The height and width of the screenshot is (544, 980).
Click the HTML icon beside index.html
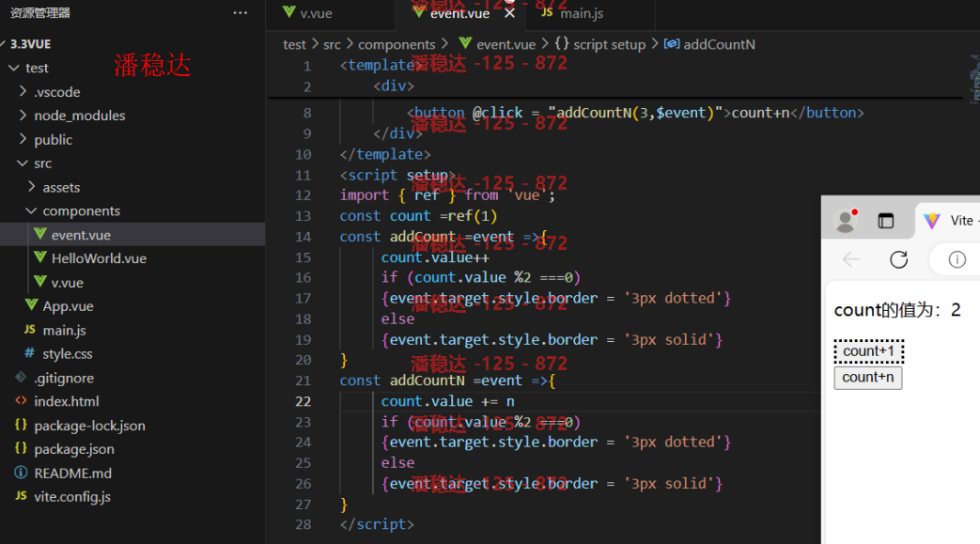(x=21, y=401)
